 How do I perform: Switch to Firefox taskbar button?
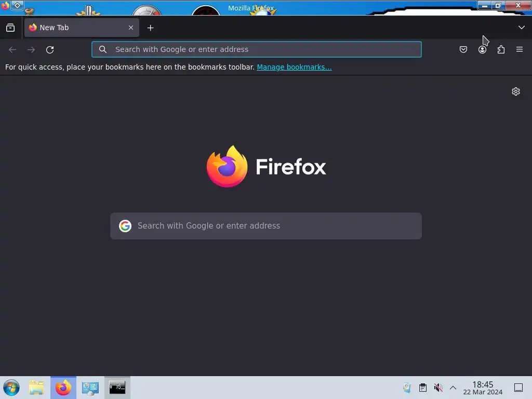click(x=63, y=388)
